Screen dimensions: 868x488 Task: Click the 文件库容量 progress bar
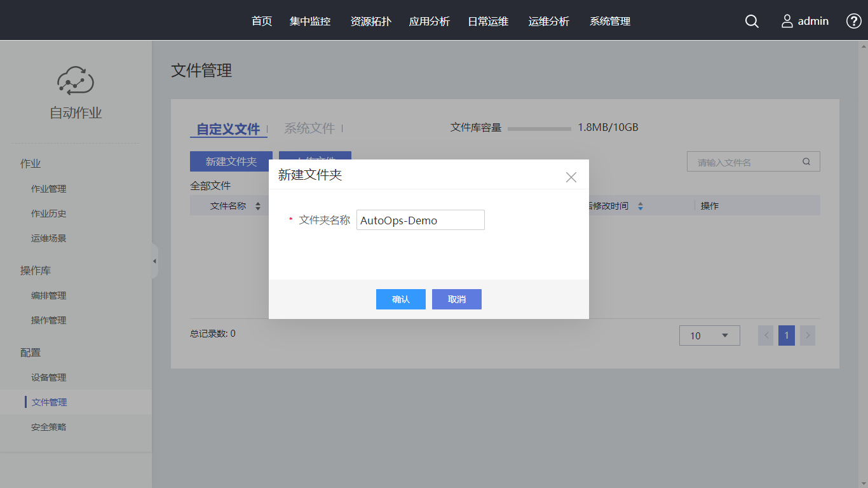539,128
